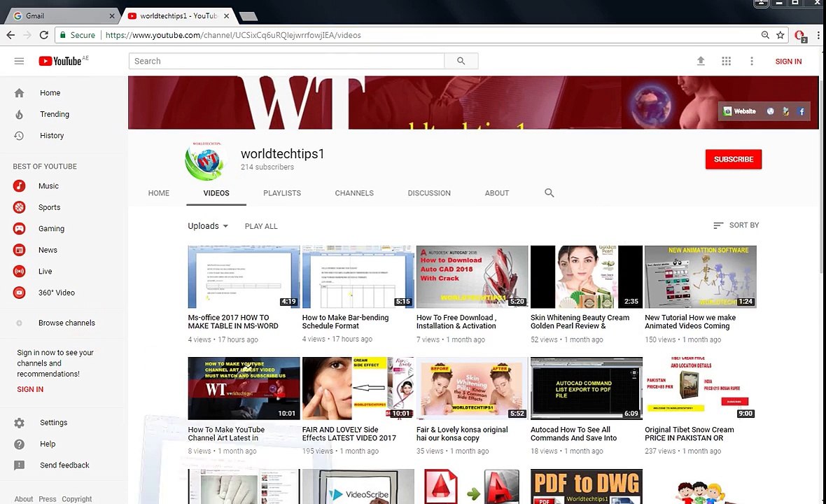Click the Live icon in sidebar

[x=19, y=271]
